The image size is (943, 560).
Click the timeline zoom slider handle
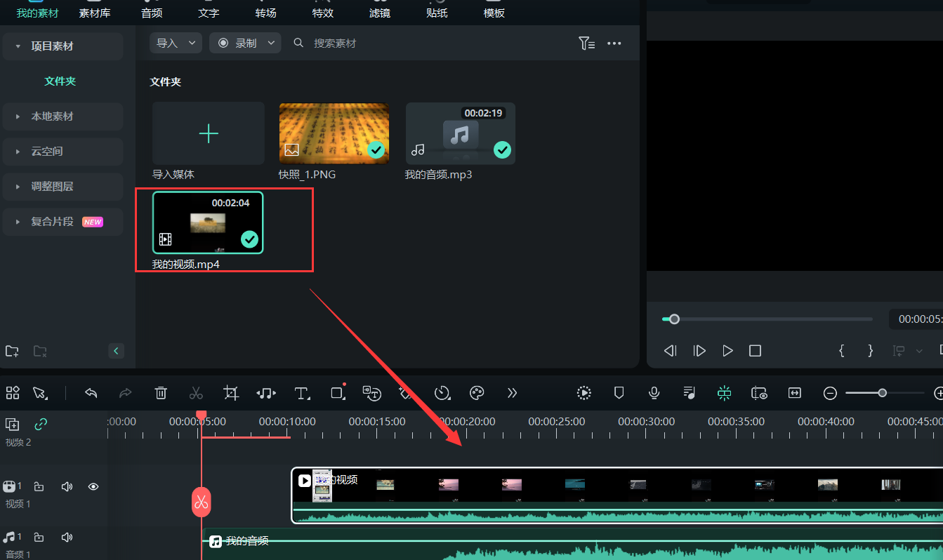click(882, 393)
